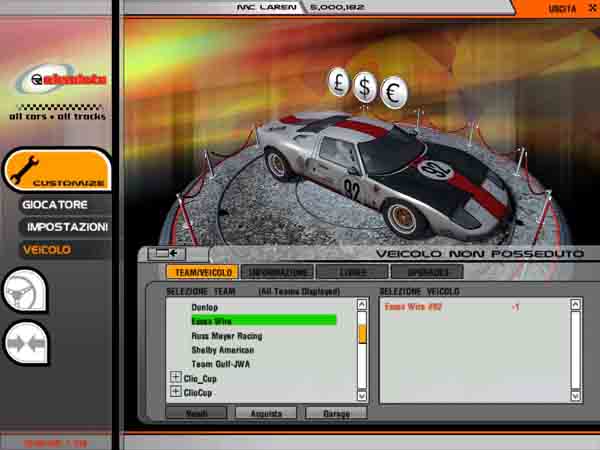Expand the ClioCup tree node

(175, 391)
